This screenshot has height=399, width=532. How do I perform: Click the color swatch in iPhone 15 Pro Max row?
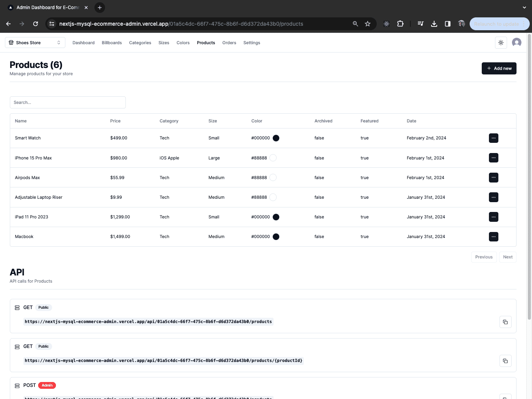273,158
